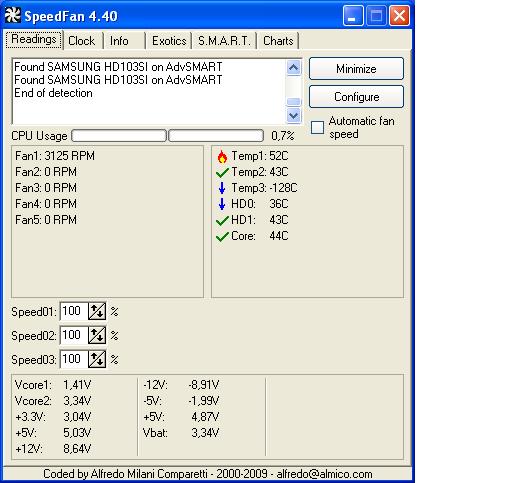Click the flame icon next to Temp1
512x483 pixels.
[x=222, y=156]
